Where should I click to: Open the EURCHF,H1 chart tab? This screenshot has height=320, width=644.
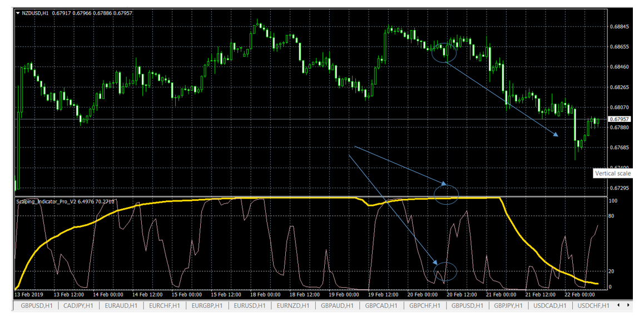coord(165,306)
